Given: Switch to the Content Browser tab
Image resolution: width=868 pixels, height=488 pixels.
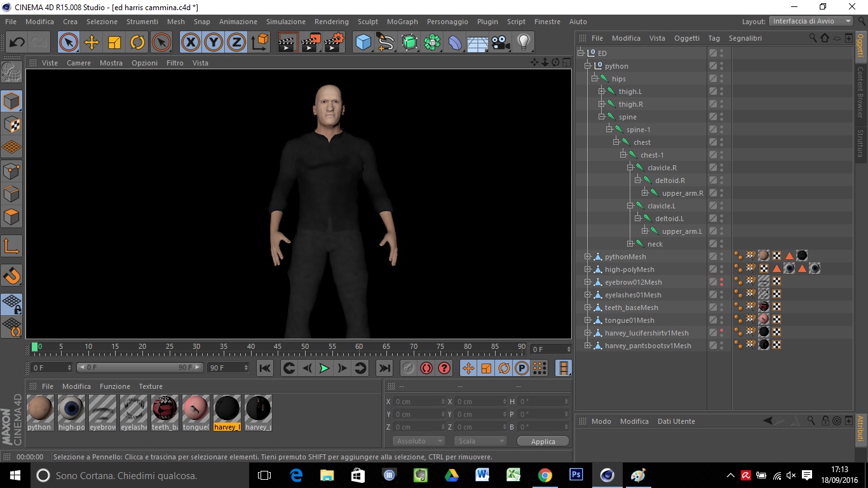Looking at the screenshot, I should pos(860,92).
